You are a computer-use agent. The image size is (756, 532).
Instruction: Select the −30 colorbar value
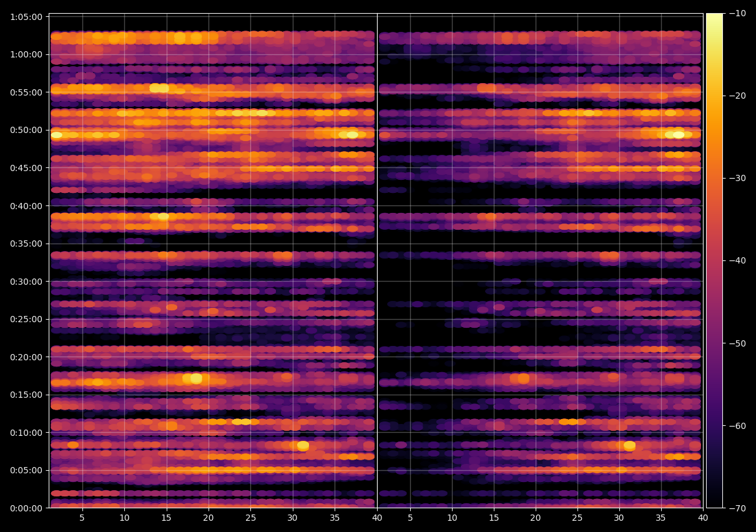tap(737, 178)
